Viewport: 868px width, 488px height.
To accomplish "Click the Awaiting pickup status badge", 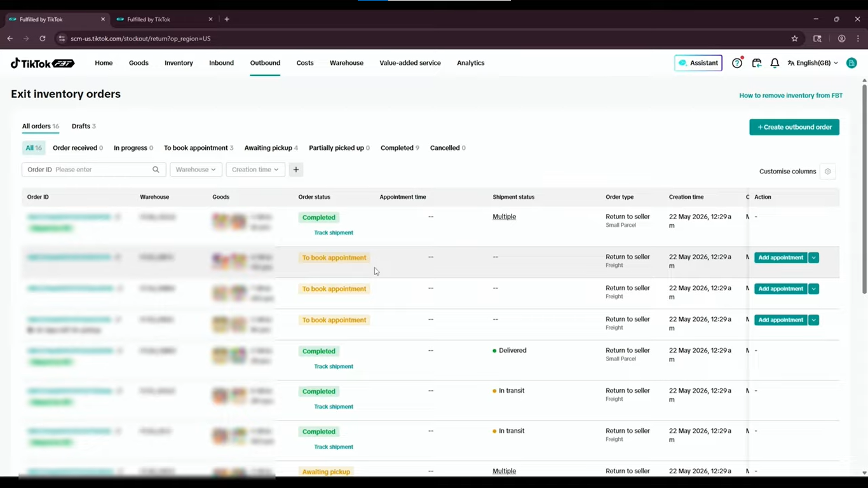I will pos(326,471).
